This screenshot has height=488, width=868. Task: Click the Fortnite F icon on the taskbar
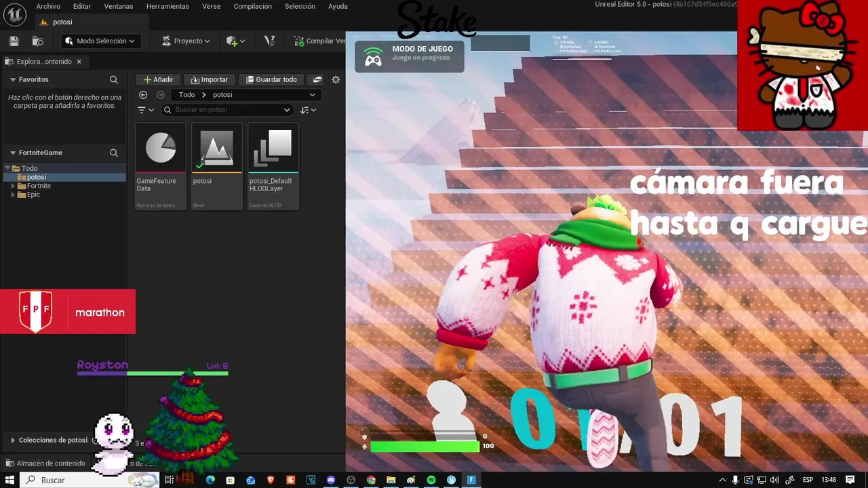tap(471, 480)
